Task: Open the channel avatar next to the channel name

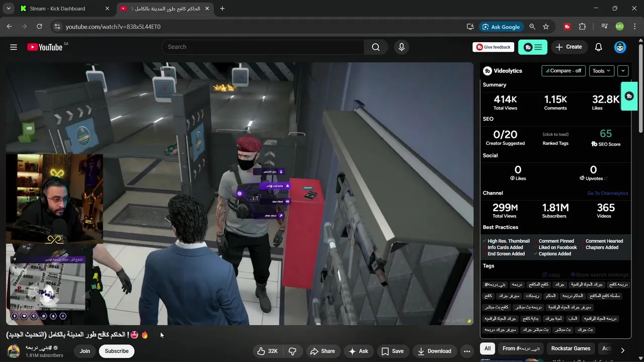Action: (x=14, y=351)
